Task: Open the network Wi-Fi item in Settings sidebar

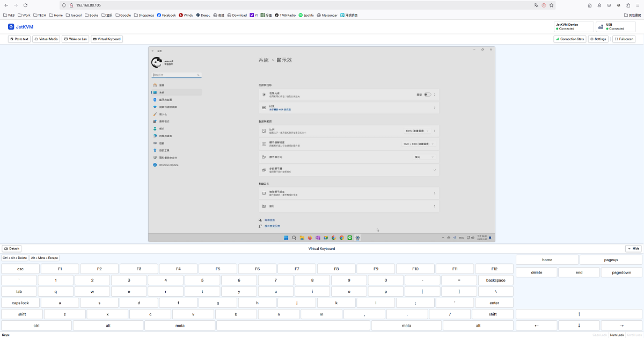Action: coord(177,107)
